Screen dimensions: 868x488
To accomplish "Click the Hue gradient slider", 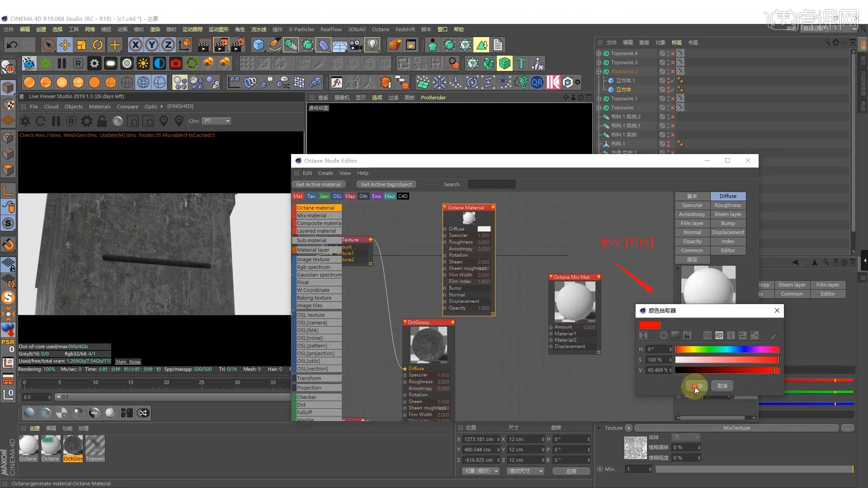I will click(727, 349).
